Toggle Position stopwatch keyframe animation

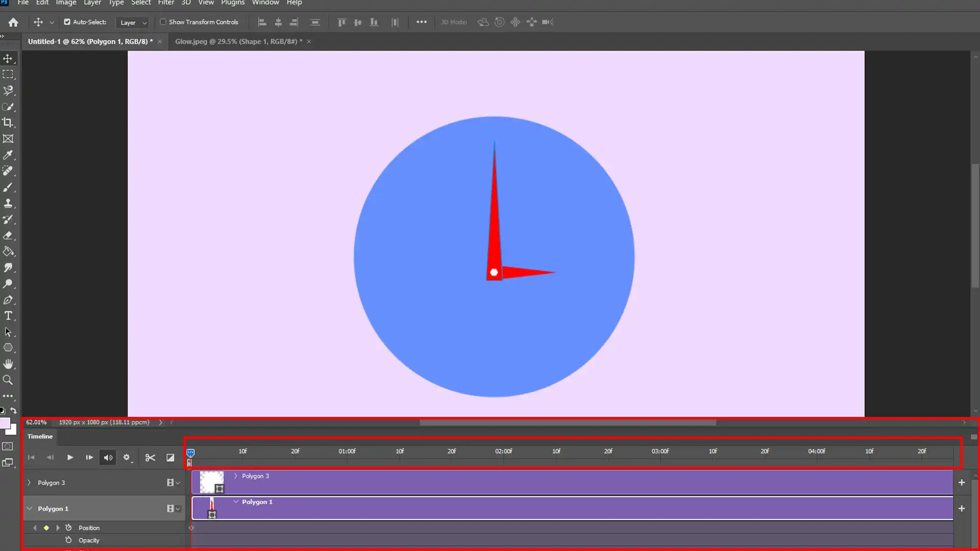pyautogui.click(x=68, y=528)
